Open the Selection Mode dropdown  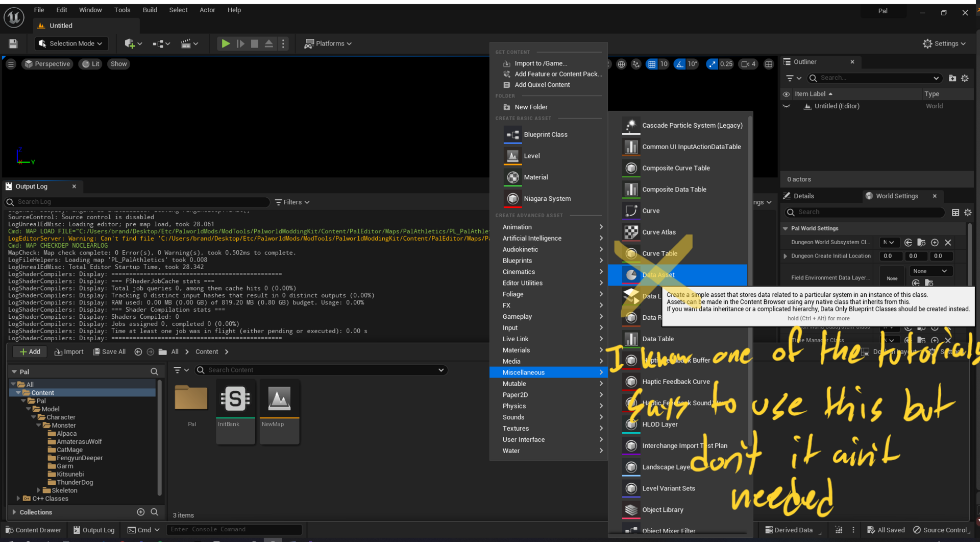[71, 44]
